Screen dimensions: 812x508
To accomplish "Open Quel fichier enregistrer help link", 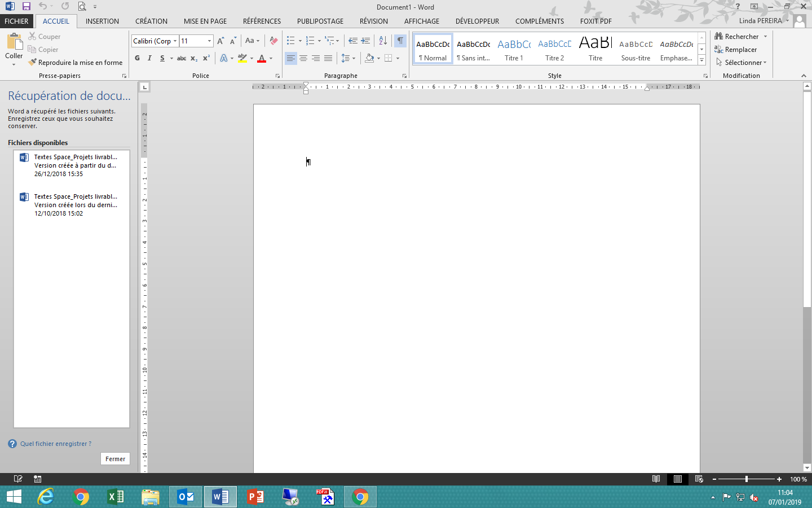I will (x=56, y=444).
